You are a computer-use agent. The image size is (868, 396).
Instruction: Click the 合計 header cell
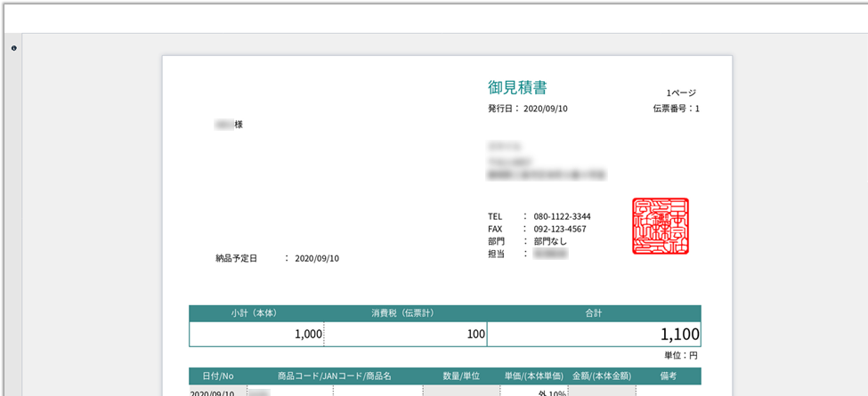coord(594,313)
